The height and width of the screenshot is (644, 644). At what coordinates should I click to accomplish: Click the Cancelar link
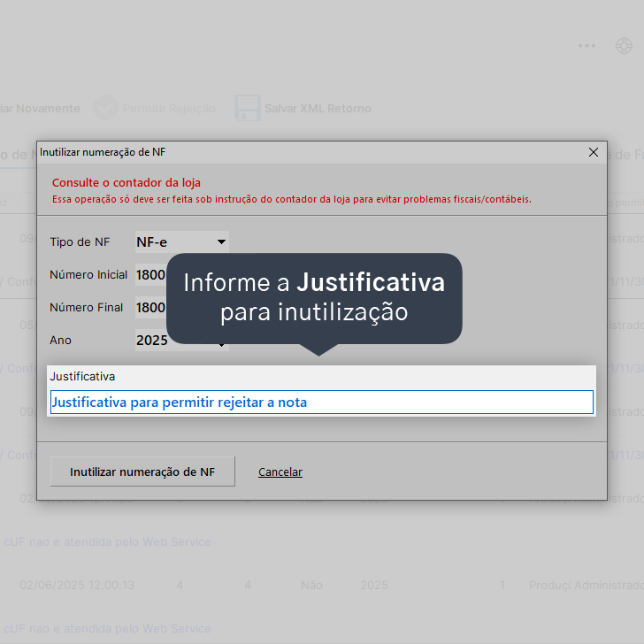point(280,471)
